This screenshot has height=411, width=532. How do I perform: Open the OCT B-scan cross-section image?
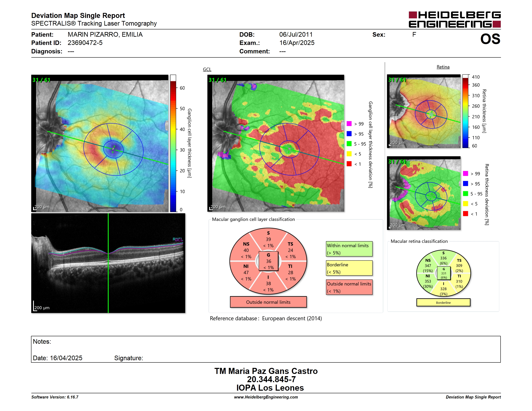[x=108, y=263]
